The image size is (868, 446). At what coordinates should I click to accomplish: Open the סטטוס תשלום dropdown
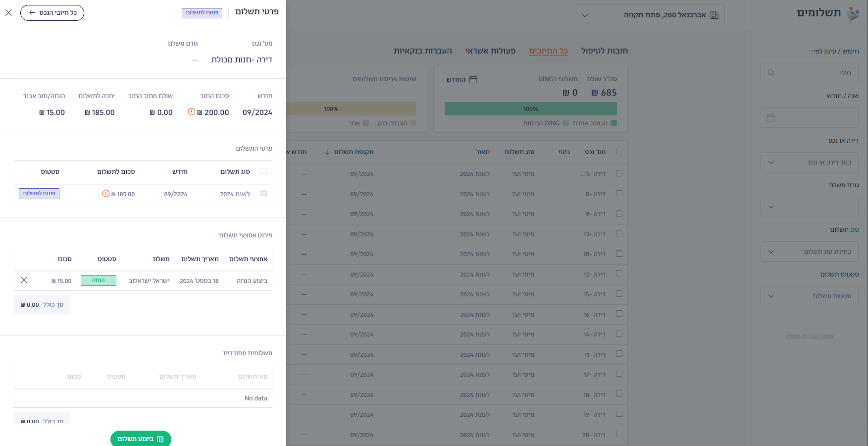pyautogui.click(x=810, y=296)
